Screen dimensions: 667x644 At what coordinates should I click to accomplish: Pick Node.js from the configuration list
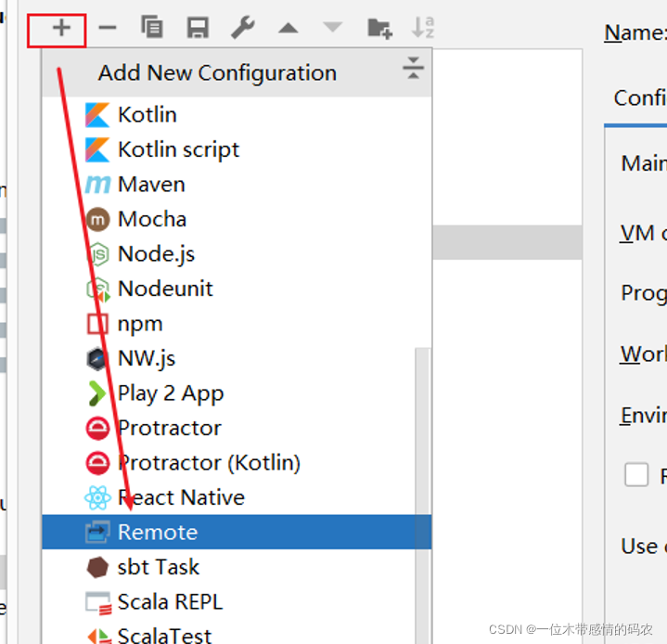click(156, 254)
